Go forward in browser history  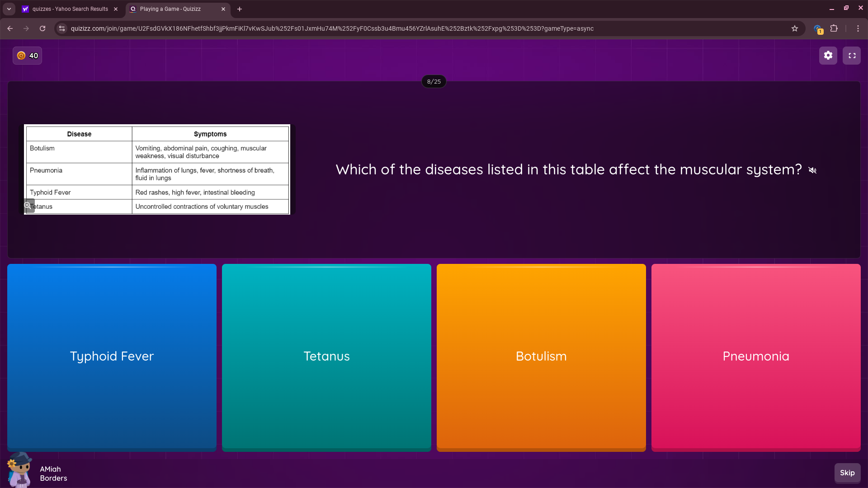[26, 28]
